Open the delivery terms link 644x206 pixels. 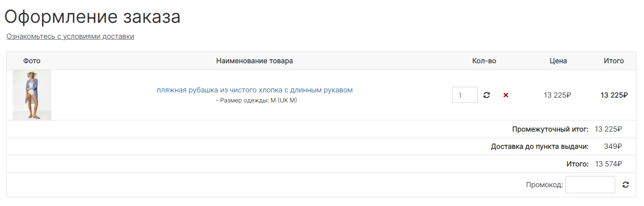(70, 36)
